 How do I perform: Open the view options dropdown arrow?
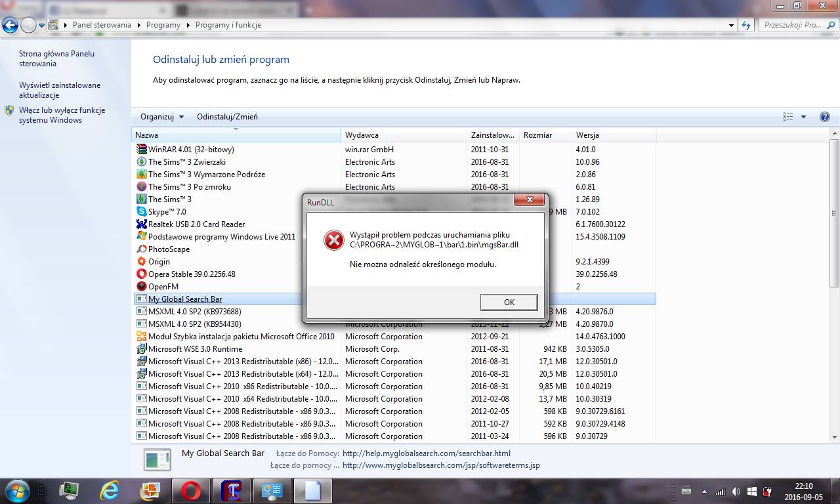803,117
